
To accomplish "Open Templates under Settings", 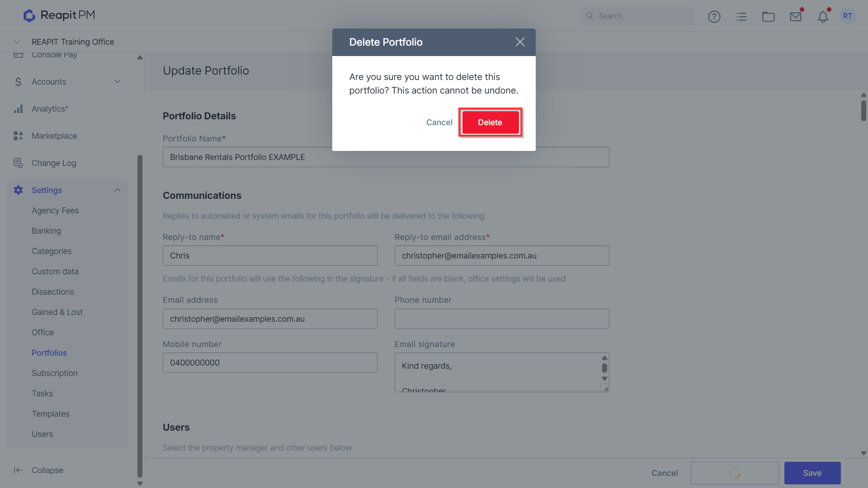I will coord(51,414).
